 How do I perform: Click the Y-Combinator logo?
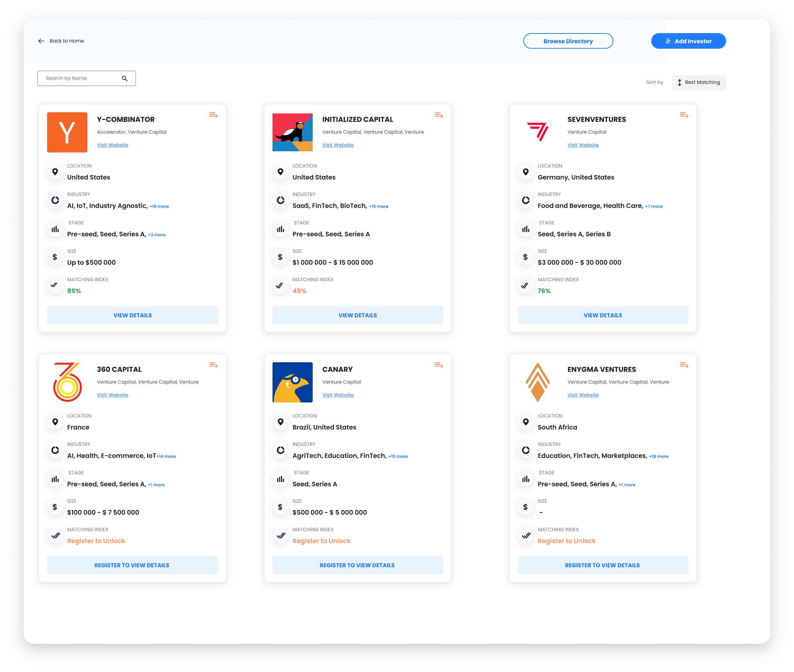(x=67, y=132)
